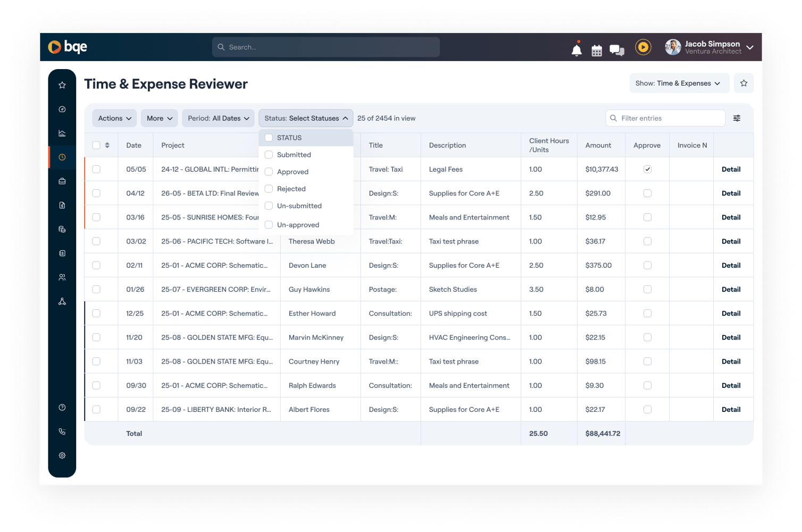
Task: Click the yellow play button in the header
Action: (x=643, y=47)
